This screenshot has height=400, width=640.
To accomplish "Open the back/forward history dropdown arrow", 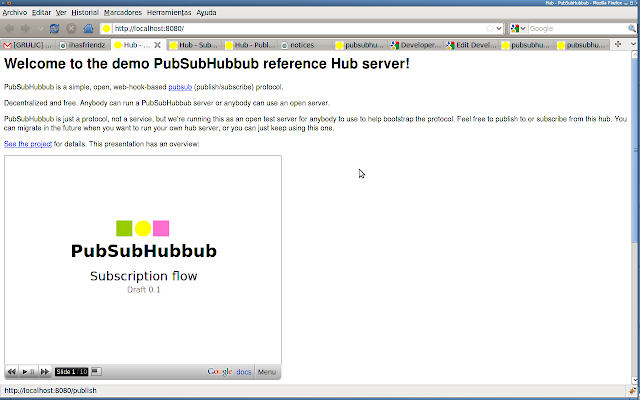I will click(40, 29).
